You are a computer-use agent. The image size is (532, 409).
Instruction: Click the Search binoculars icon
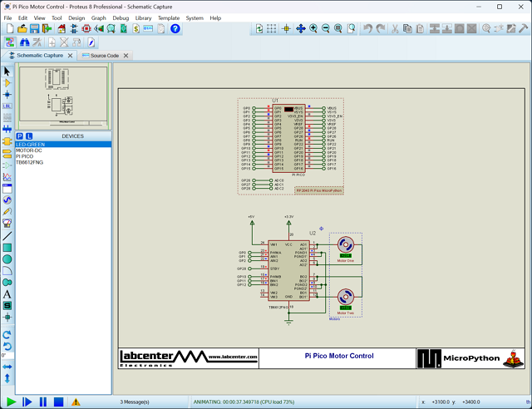pyautogui.click(x=24, y=42)
